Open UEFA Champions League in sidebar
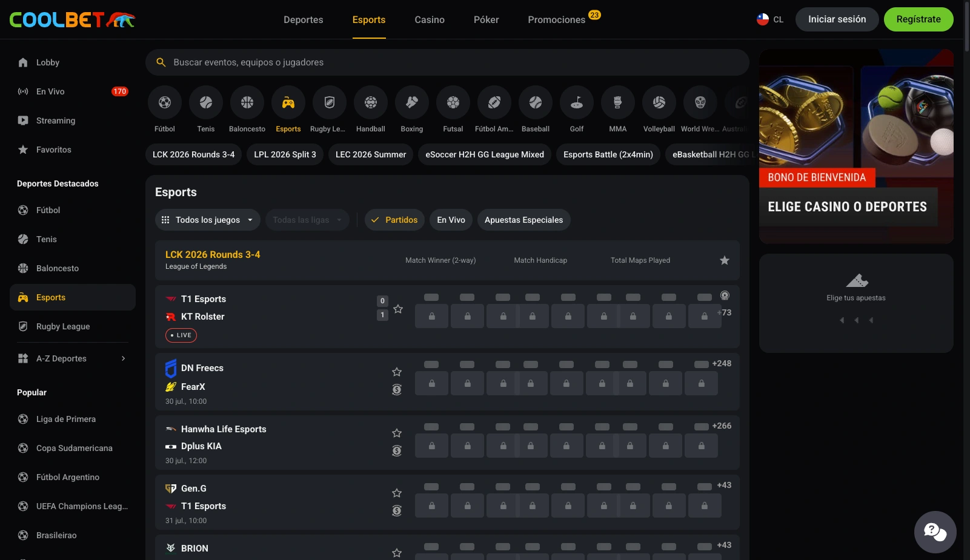Screen dimensions: 970x560 (73, 506)
